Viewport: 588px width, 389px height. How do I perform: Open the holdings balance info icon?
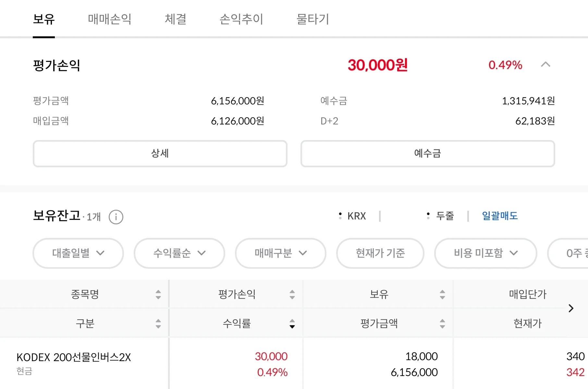[x=116, y=217]
